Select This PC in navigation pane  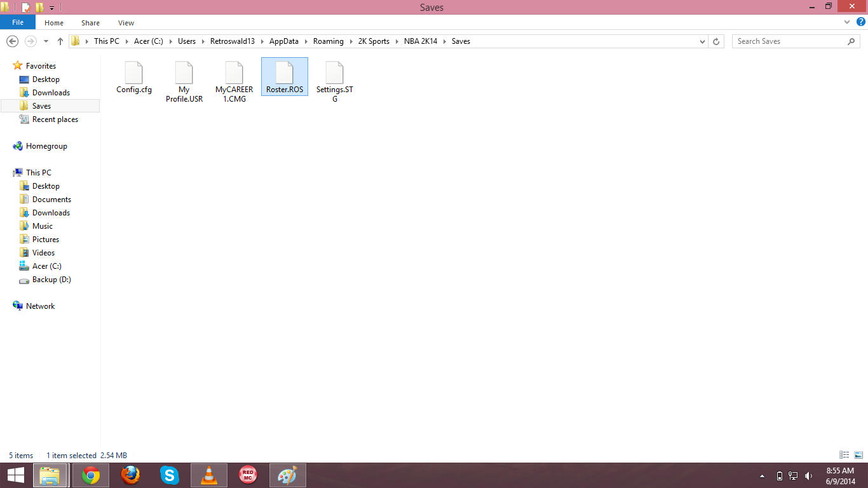pyautogui.click(x=38, y=173)
